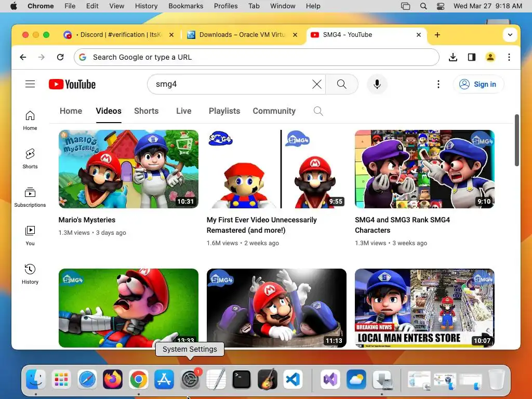Screen dimensions: 532x399
Task: Open a new Chrome tab
Action: coord(437,35)
